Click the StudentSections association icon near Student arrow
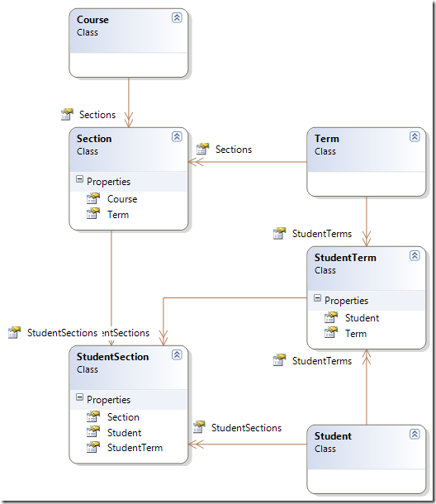The image size is (436, 504). coord(199,427)
